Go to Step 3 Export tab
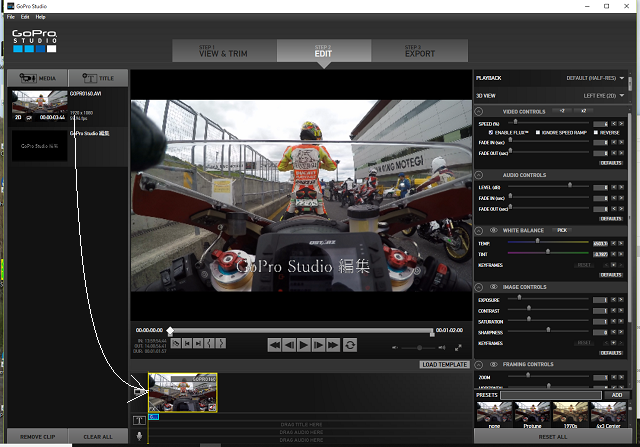 point(420,51)
